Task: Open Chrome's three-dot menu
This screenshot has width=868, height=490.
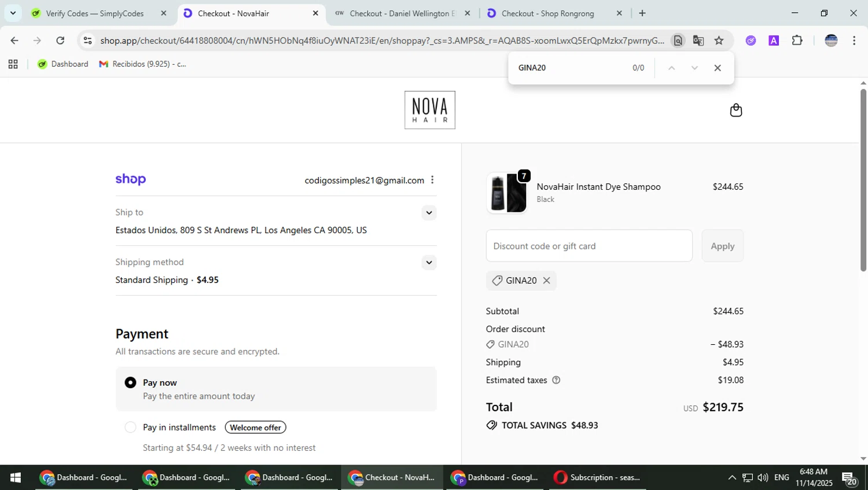Action: pyautogui.click(x=854, y=40)
